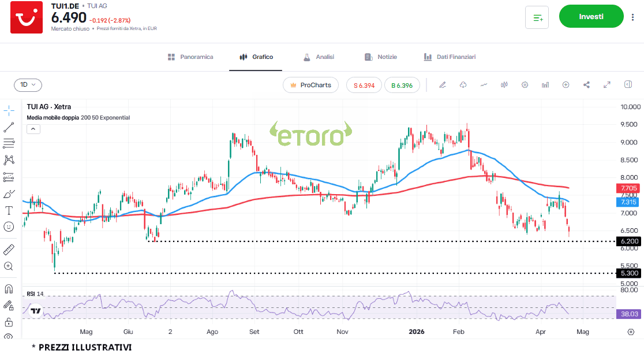This screenshot has width=644, height=353.
Task: Open the three-dot more options menu
Action: pyautogui.click(x=632, y=17)
